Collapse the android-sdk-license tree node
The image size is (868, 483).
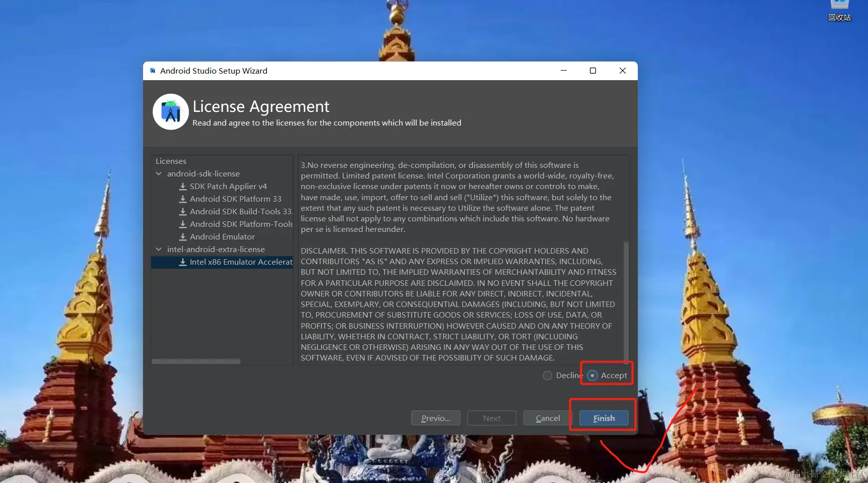[159, 174]
